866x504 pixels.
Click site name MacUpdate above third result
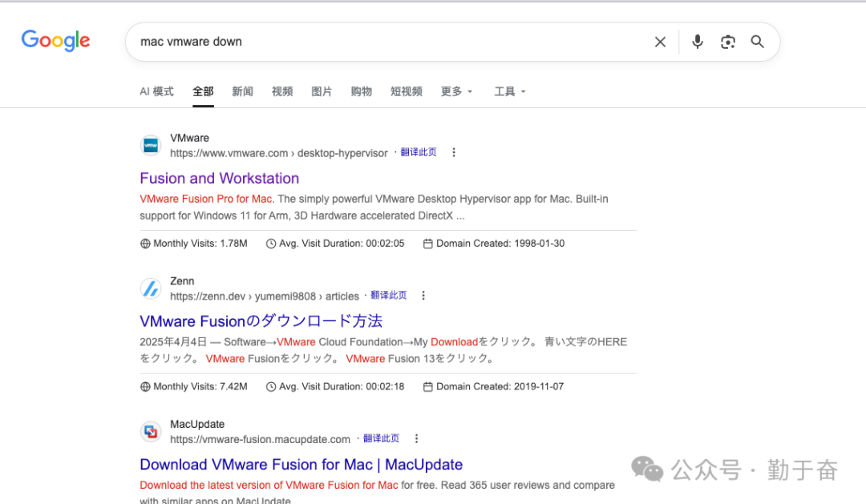point(197,424)
